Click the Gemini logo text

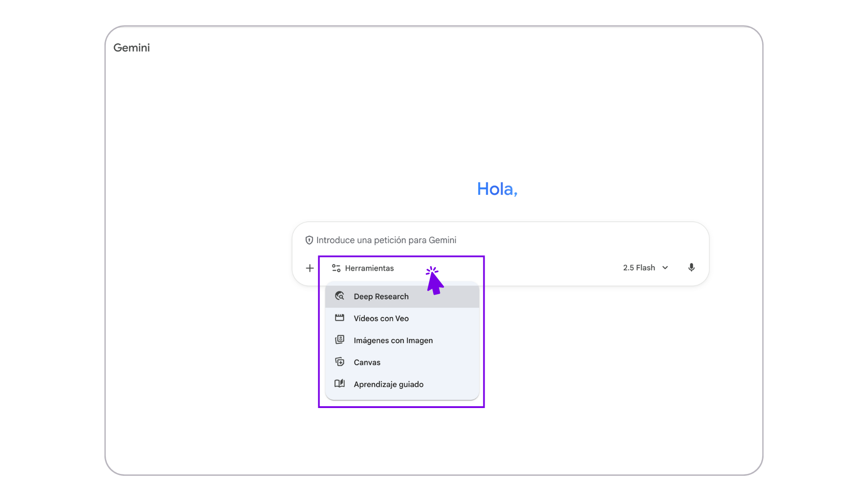[132, 48]
